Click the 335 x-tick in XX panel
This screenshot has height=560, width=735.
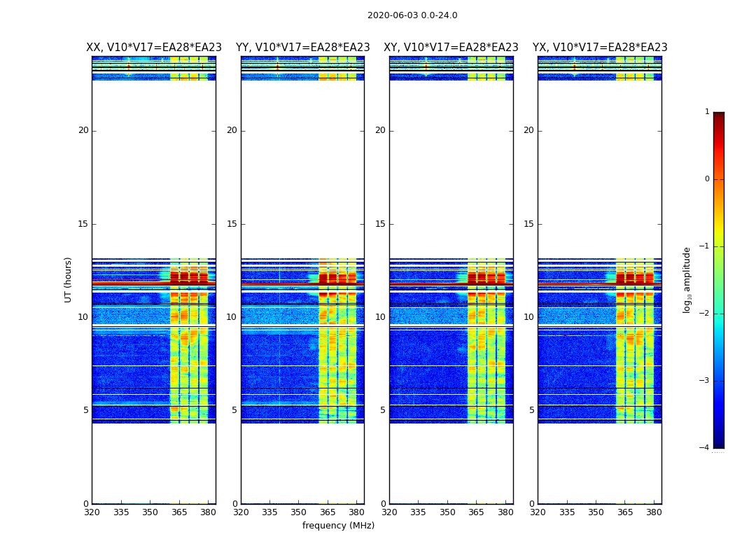[121, 512]
